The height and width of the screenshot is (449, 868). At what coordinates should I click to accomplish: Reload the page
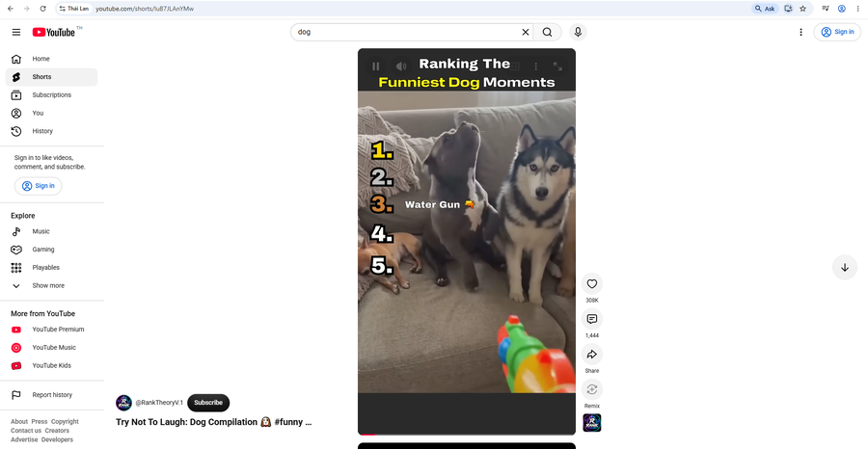pyautogui.click(x=43, y=9)
